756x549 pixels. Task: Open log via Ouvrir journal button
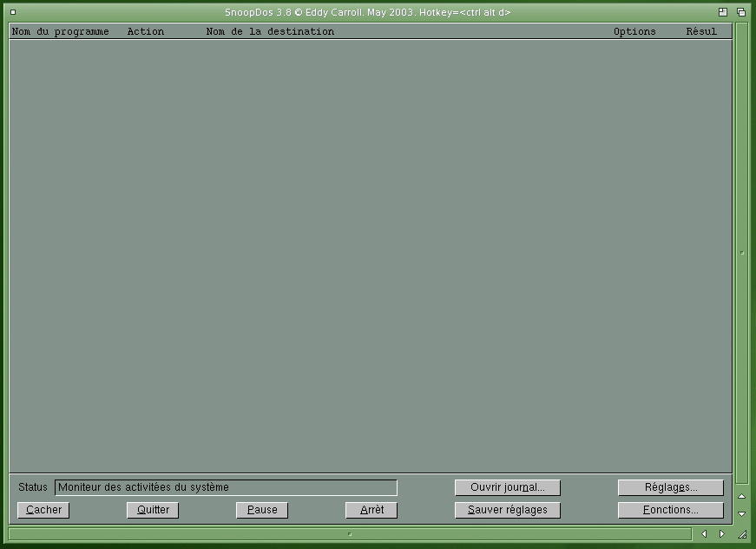(508, 487)
